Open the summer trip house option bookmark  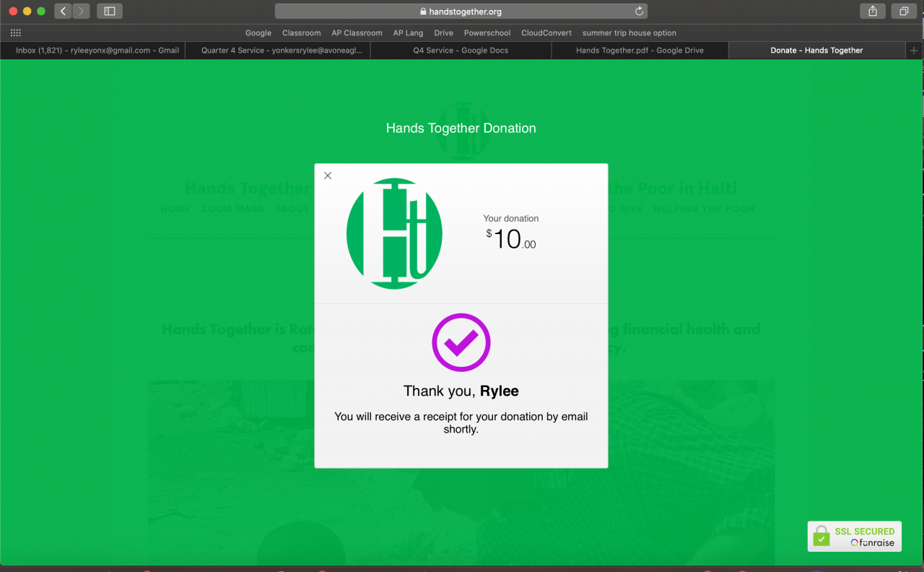tap(629, 33)
